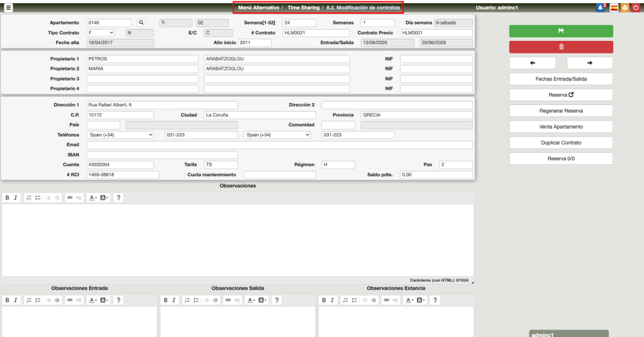Click the Duplicar Contrato button
644x337 pixels.
coord(560,143)
